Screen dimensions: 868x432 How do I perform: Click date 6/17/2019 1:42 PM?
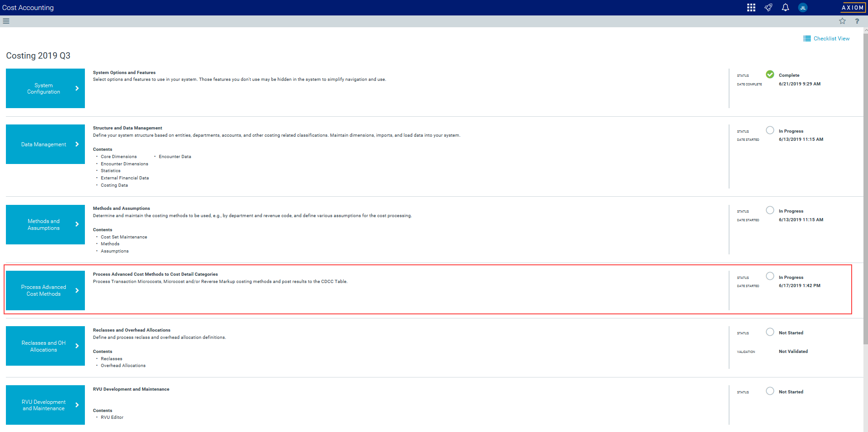(x=799, y=286)
